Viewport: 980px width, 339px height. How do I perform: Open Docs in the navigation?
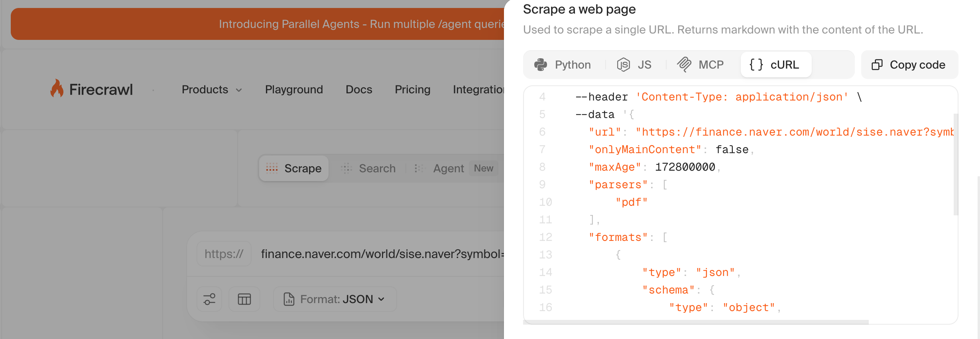pos(359,90)
